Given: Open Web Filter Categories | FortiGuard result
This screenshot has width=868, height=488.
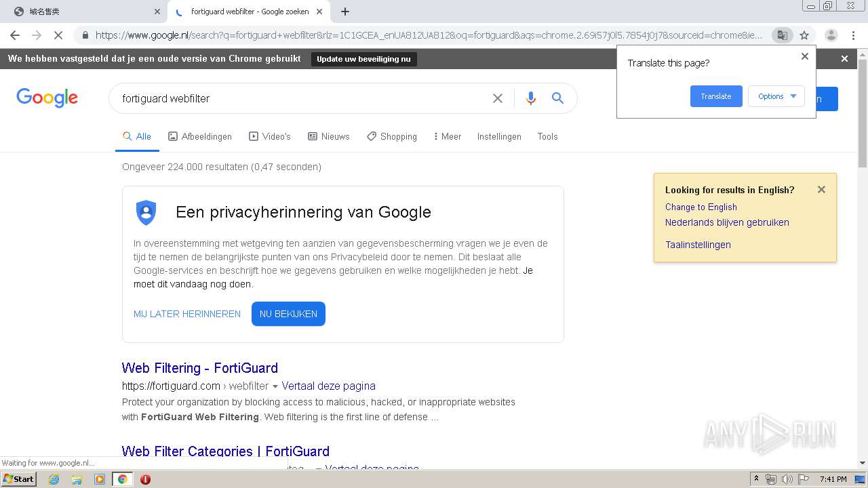Looking at the screenshot, I should (x=226, y=451).
